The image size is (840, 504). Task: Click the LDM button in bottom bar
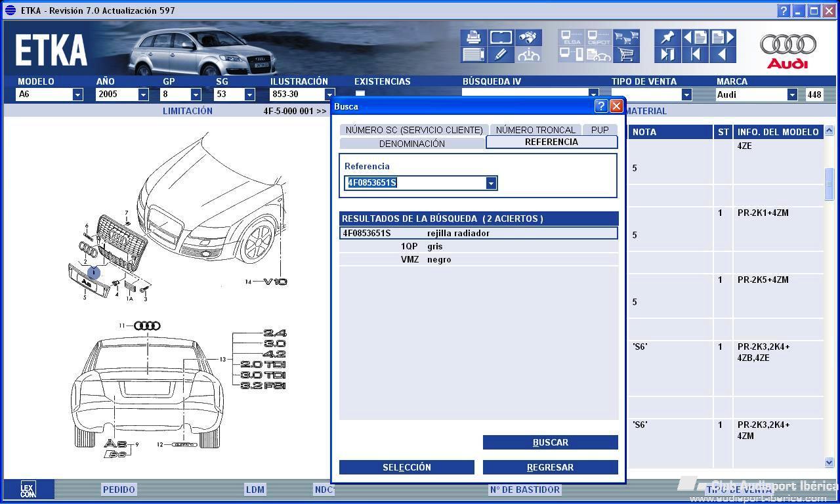point(255,490)
